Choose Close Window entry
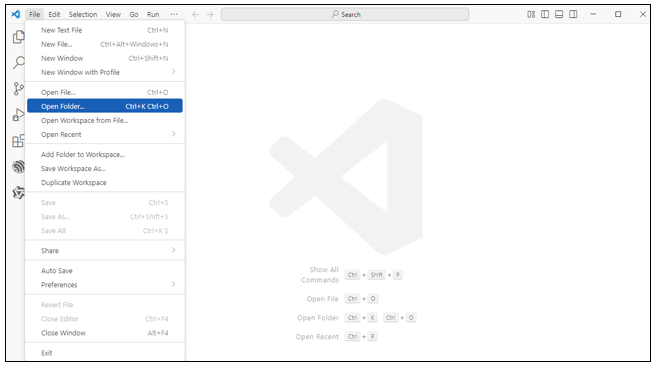Image resolution: width=656 pixels, height=367 pixels. [105, 333]
